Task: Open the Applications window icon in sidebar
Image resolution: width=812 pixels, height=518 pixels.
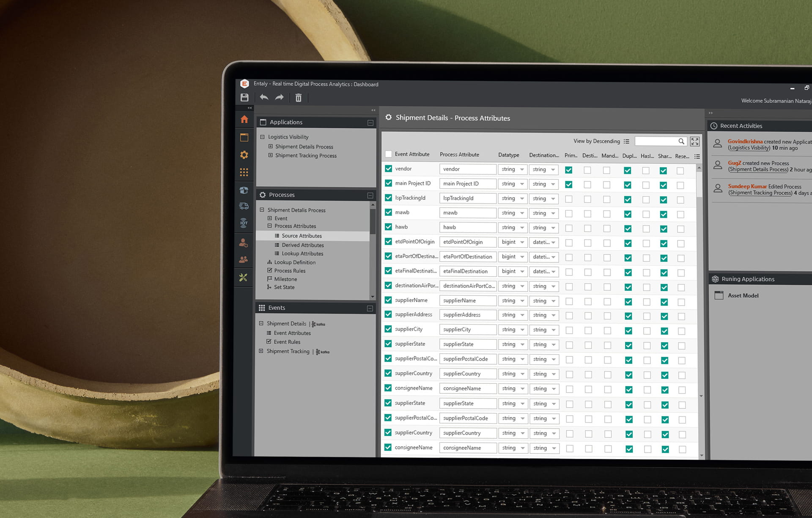Action: (x=244, y=138)
